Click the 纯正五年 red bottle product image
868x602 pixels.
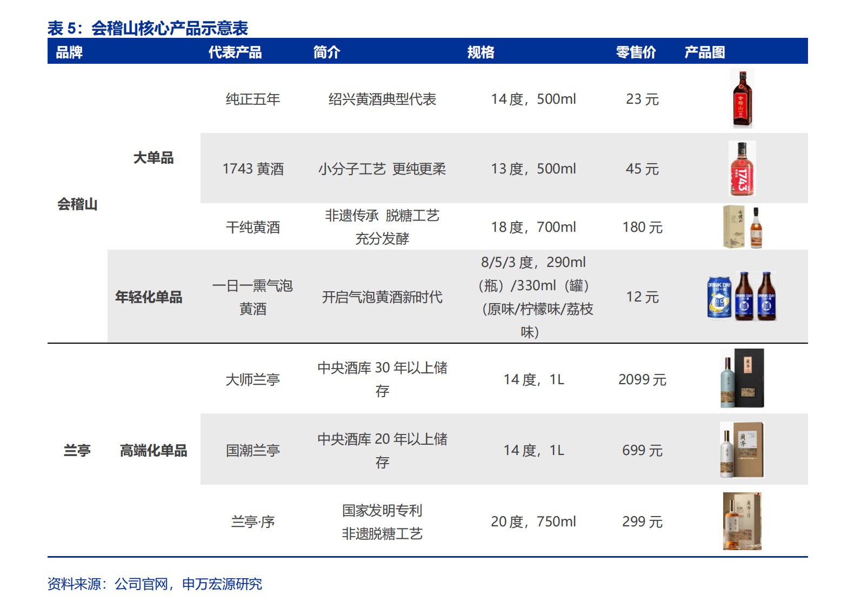[x=742, y=98]
